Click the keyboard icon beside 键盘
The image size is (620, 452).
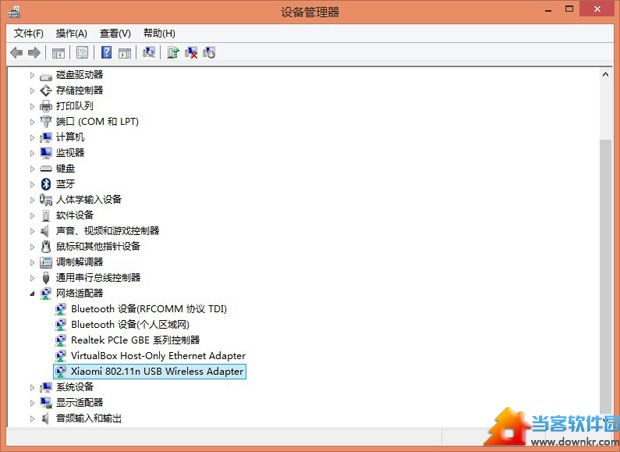tap(46, 168)
